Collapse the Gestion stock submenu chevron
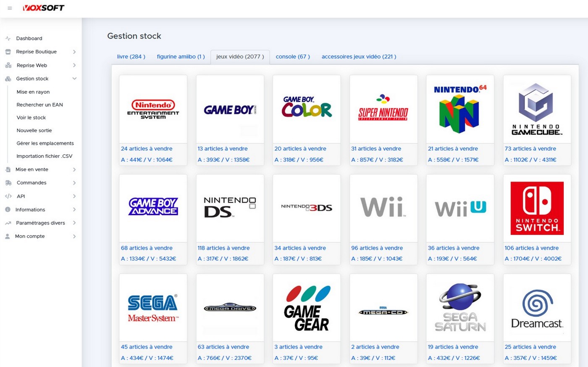The image size is (588, 367). [74, 79]
